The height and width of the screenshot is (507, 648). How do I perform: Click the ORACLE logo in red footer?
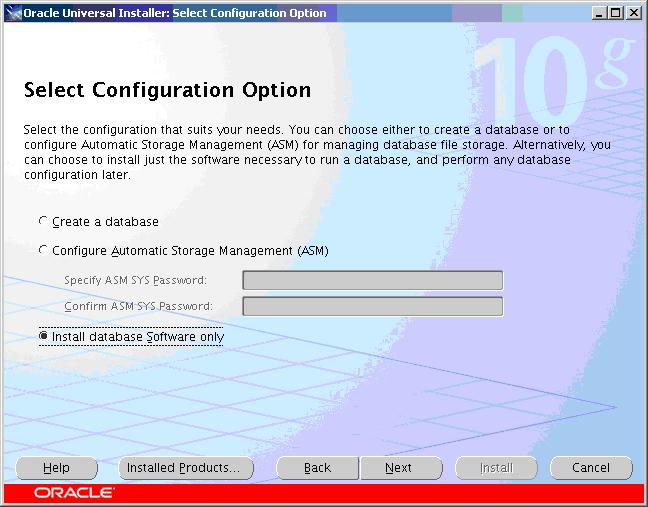(x=74, y=493)
